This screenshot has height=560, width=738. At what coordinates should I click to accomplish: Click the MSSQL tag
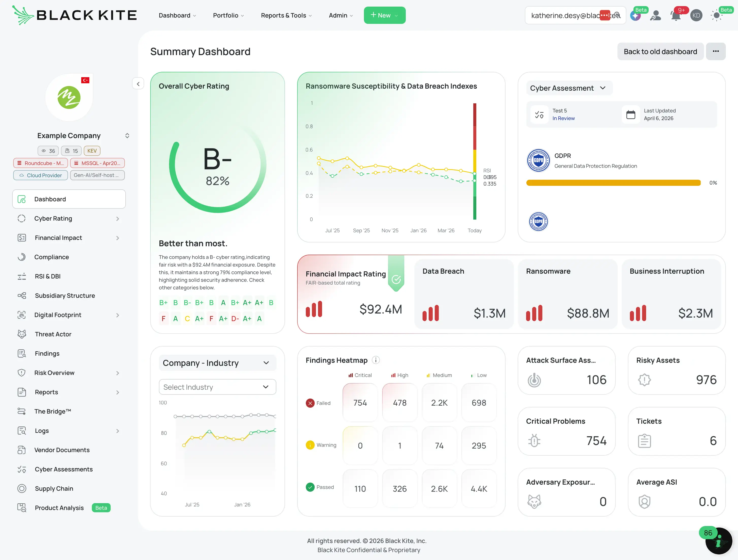point(97,163)
